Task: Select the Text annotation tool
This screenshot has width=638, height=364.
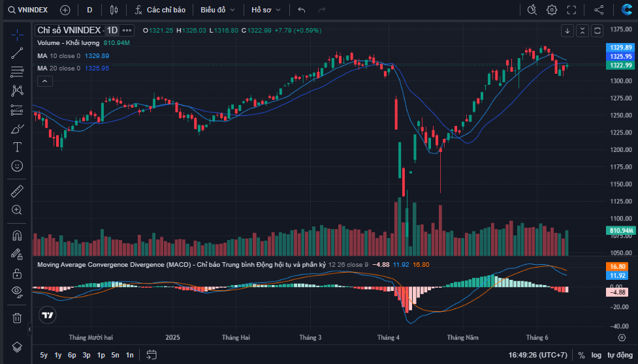Action: [17, 147]
